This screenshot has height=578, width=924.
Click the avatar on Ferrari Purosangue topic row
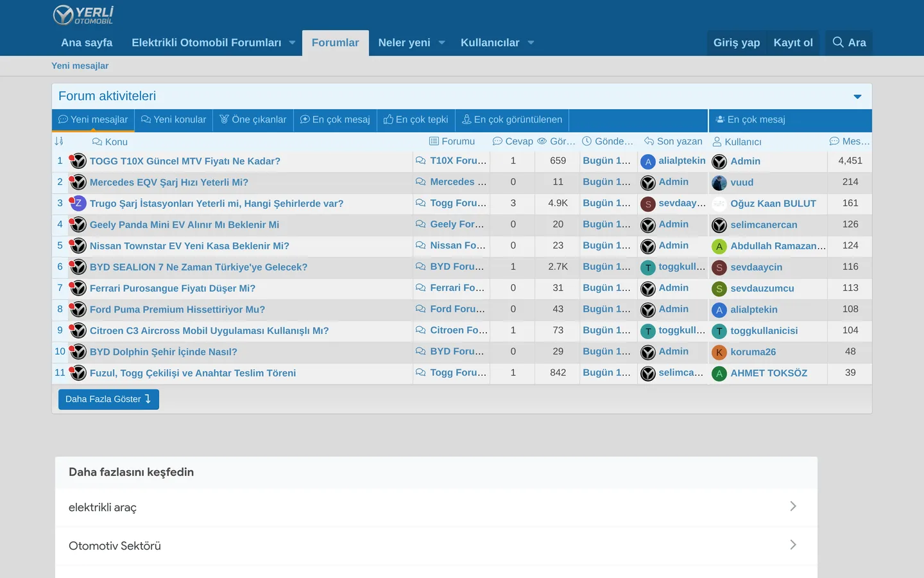pos(78,288)
